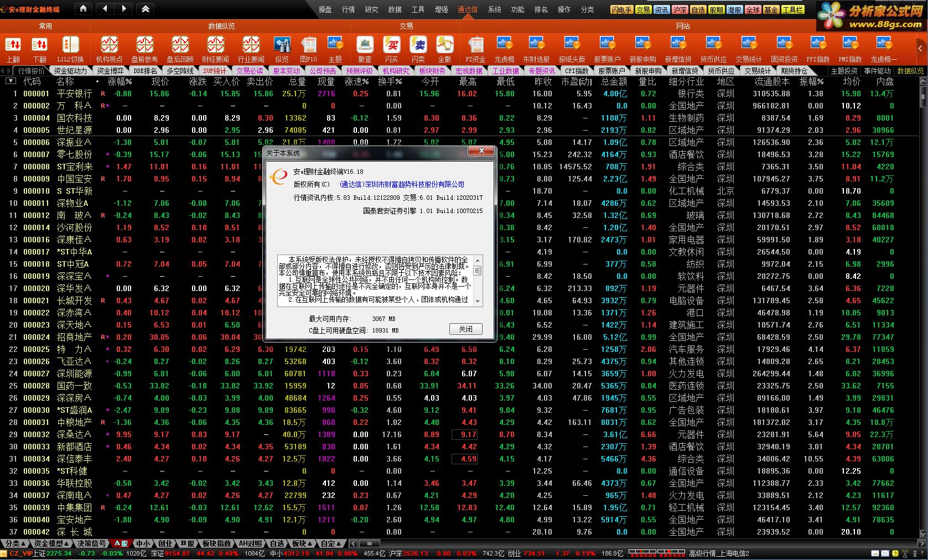The image size is (928, 560).
Task: Expand the 分类 bottom tab menu
Action: [x=14, y=543]
